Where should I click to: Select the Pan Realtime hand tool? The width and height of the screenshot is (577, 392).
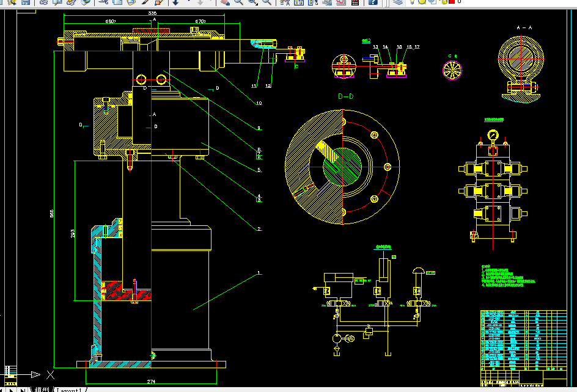point(225,2)
